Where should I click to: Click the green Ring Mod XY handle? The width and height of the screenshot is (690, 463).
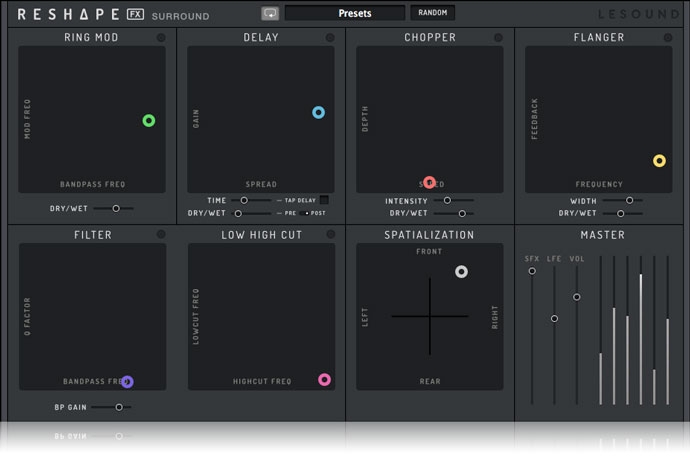148,121
